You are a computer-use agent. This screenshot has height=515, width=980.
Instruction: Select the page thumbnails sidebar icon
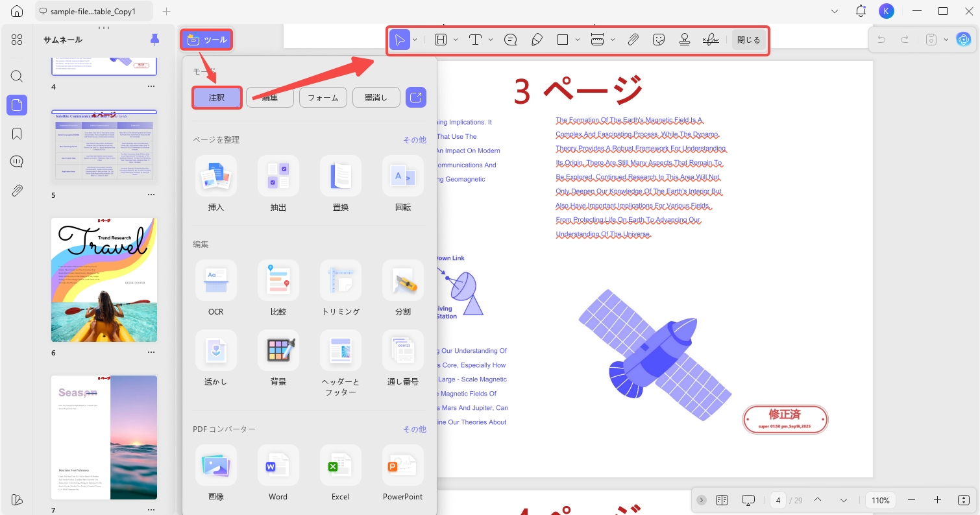pyautogui.click(x=17, y=104)
